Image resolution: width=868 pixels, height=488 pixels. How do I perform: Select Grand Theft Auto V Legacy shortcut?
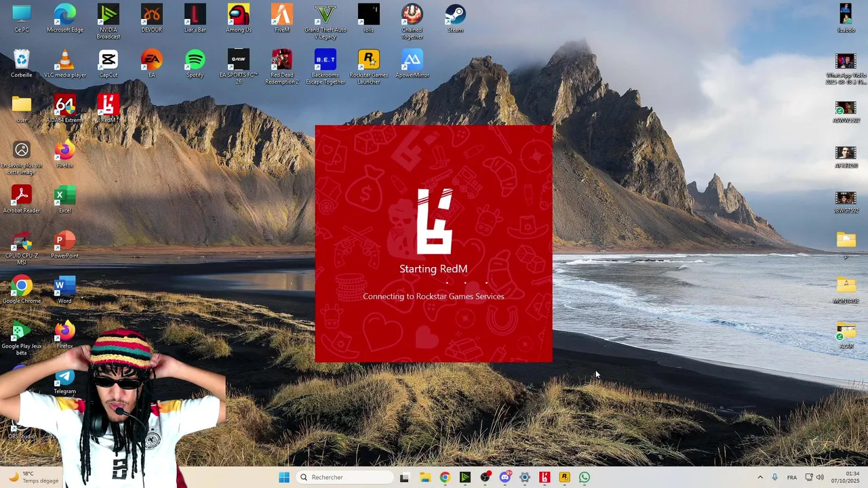pyautogui.click(x=325, y=22)
